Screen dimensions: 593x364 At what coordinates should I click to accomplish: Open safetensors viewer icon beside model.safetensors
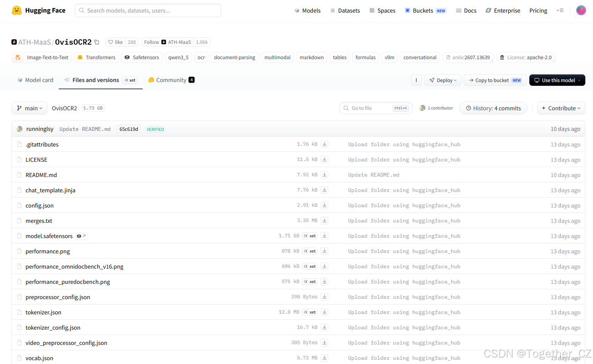(x=81, y=236)
